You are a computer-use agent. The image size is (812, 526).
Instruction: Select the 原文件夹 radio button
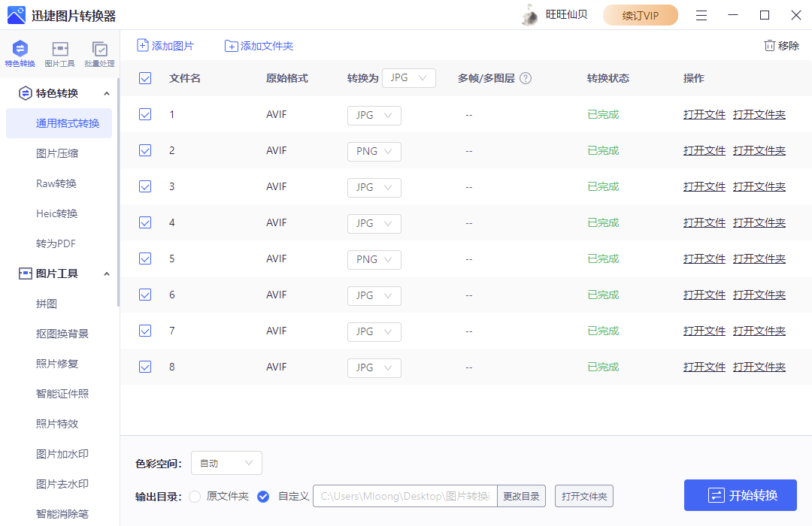pos(195,496)
